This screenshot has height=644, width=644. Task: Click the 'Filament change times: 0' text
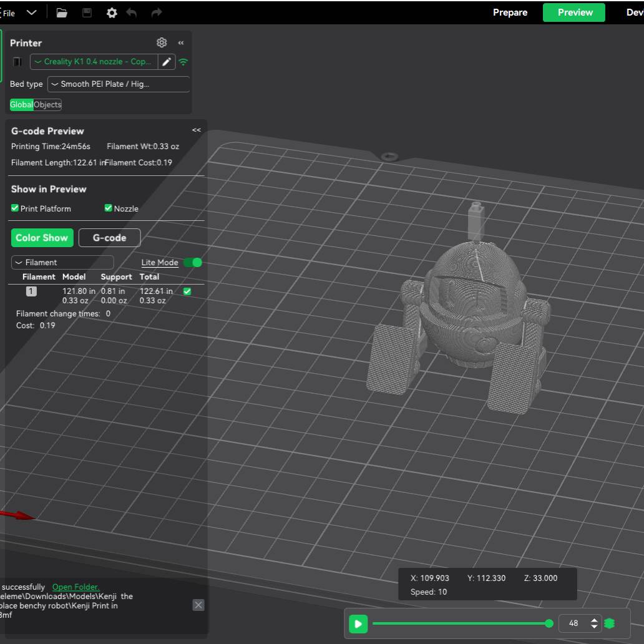(63, 314)
